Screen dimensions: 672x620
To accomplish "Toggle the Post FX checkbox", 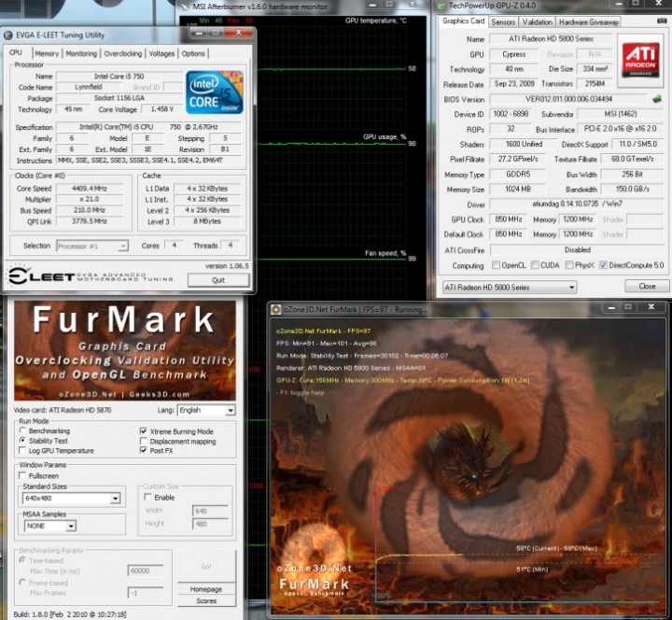I will [x=144, y=450].
